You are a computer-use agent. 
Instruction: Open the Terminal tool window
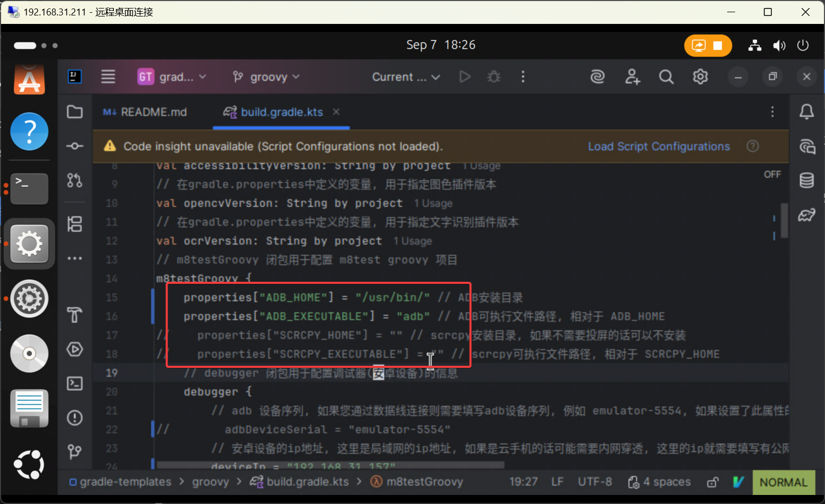pos(74,383)
